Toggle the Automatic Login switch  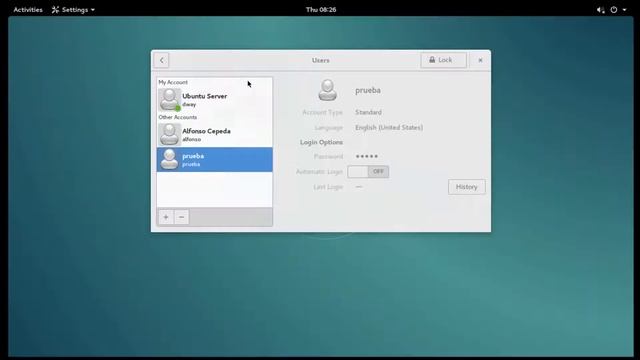click(x=368, y=172)
